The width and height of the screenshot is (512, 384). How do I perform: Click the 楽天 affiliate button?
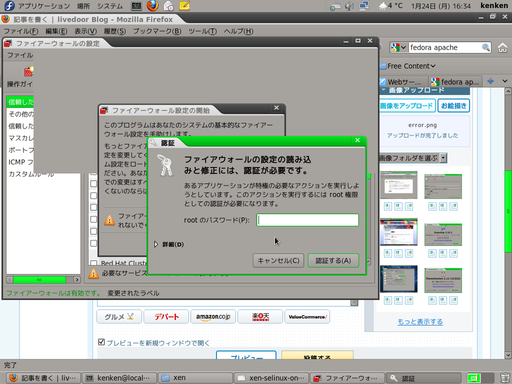260,317
